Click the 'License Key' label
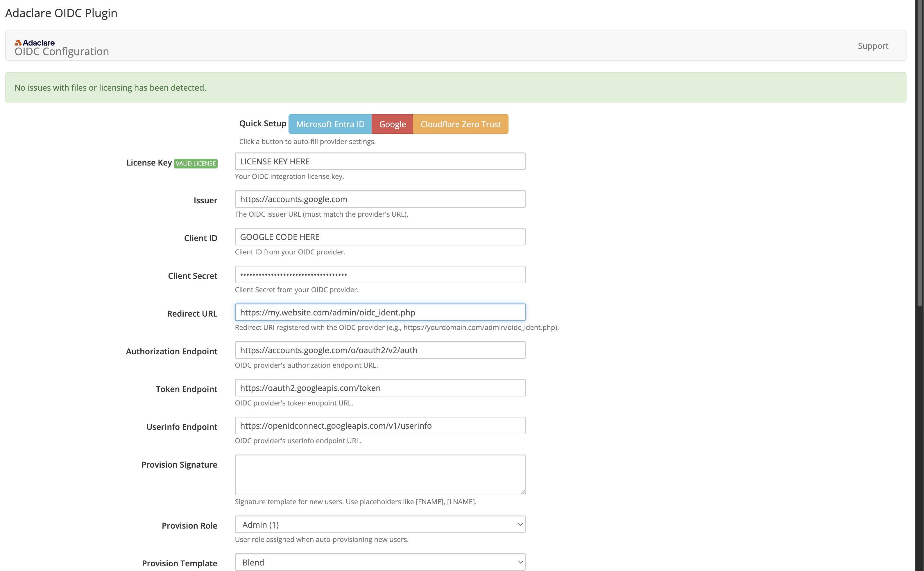 coord(149,163)
